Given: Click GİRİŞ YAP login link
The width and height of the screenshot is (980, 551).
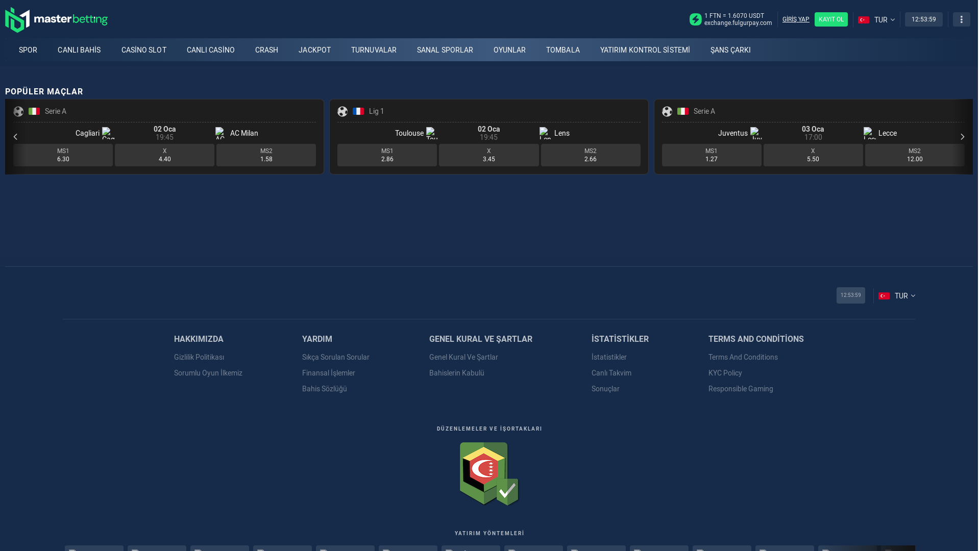Looking at the screenshot, I should pos(796,19).
